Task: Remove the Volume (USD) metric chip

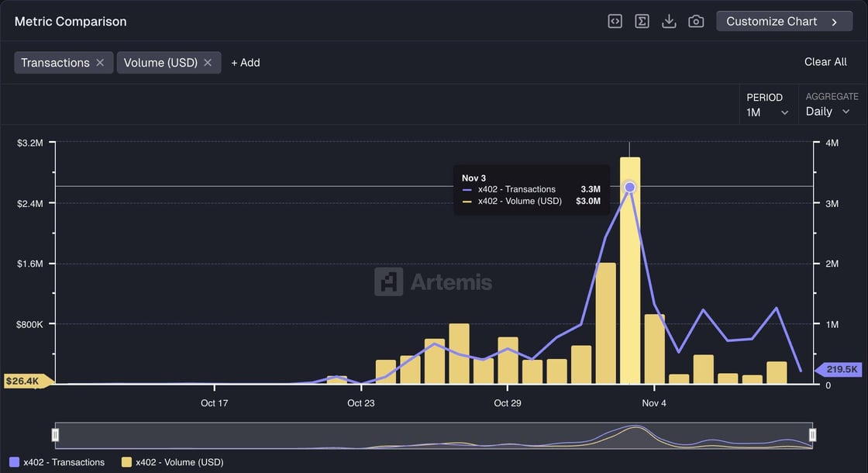Action: click(208, 63)
